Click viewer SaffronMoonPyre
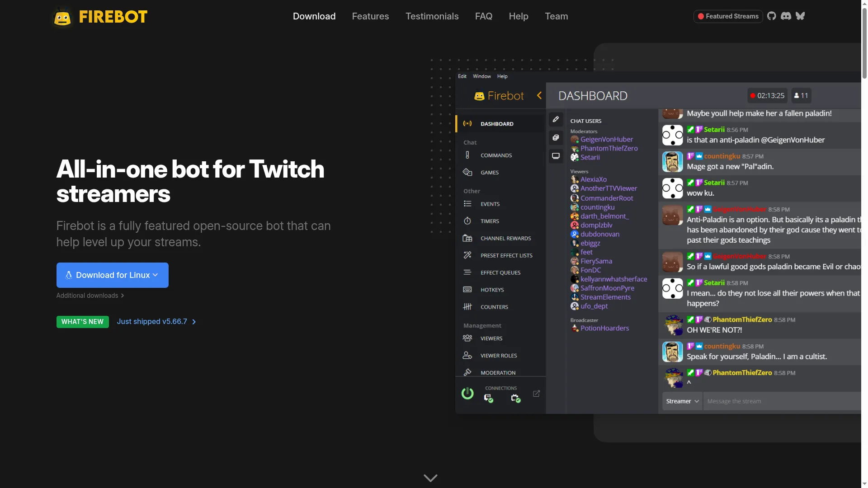The image size is (868, 488). tap(608, 288)
